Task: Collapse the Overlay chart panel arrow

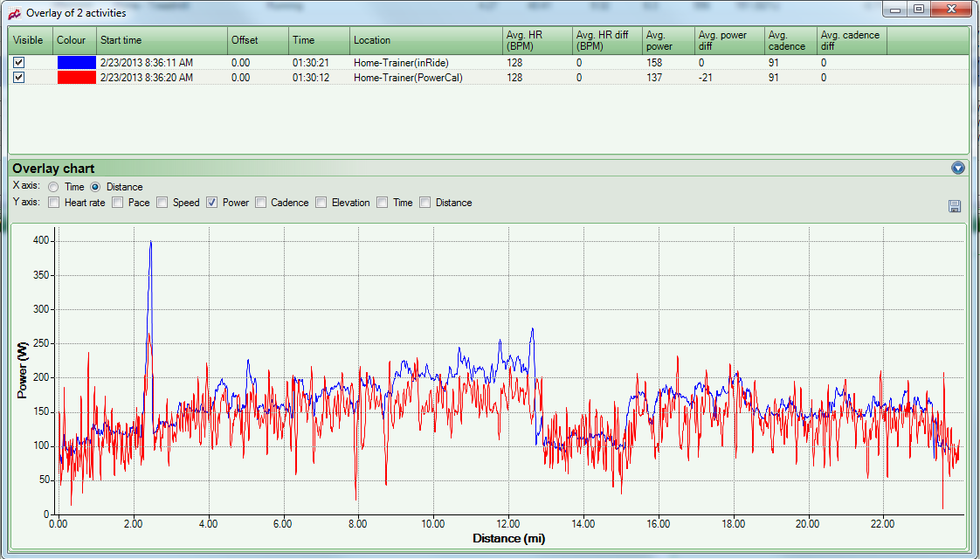Action: (x=957, y=168)
